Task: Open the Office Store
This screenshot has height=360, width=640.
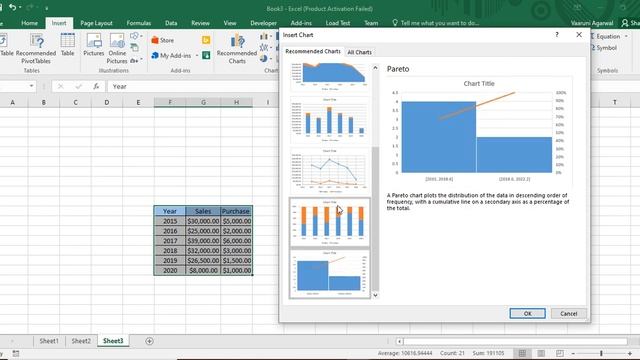Action: 162,40
